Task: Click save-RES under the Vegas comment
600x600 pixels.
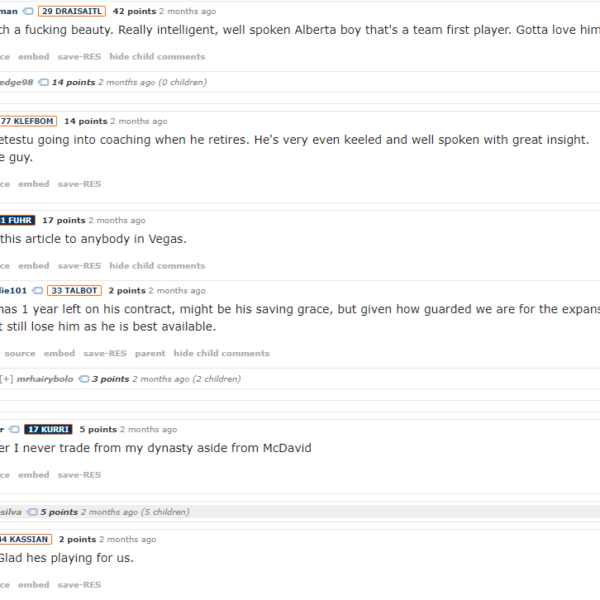Action: [79, 266]
